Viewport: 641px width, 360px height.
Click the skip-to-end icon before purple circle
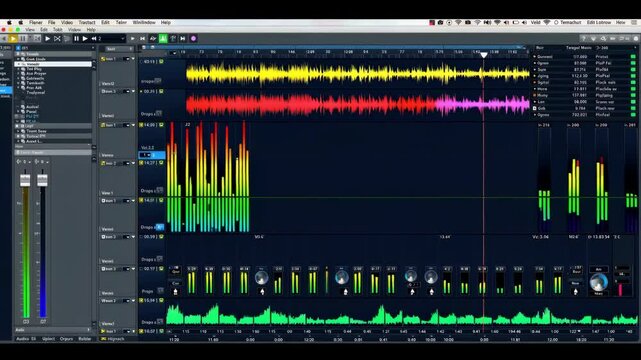tap(183, 38)
